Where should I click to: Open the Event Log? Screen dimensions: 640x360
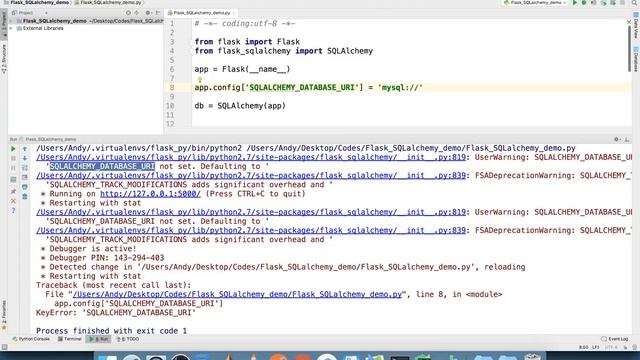tap(615, 339)
